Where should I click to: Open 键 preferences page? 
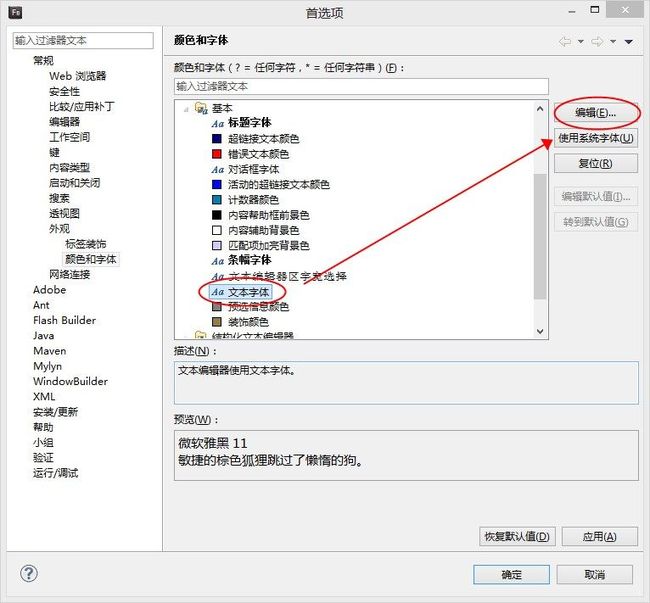pyautogui.click(x=54, y=152)
